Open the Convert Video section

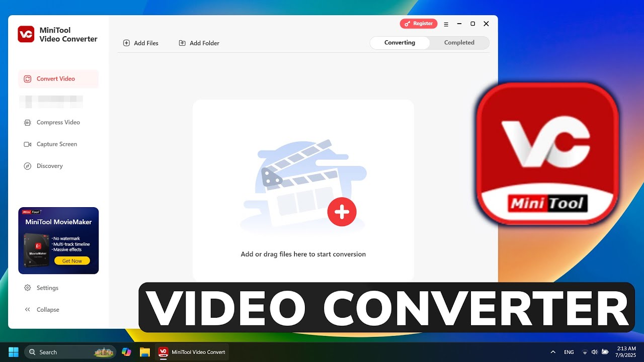point(58,79)
